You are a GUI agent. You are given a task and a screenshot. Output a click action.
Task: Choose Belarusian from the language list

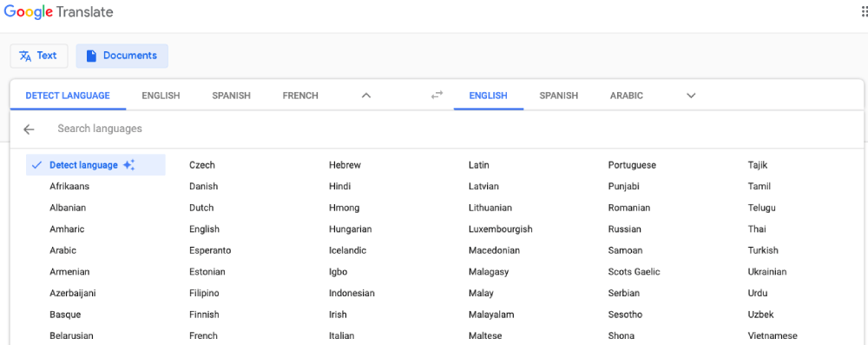click(71, 336)
